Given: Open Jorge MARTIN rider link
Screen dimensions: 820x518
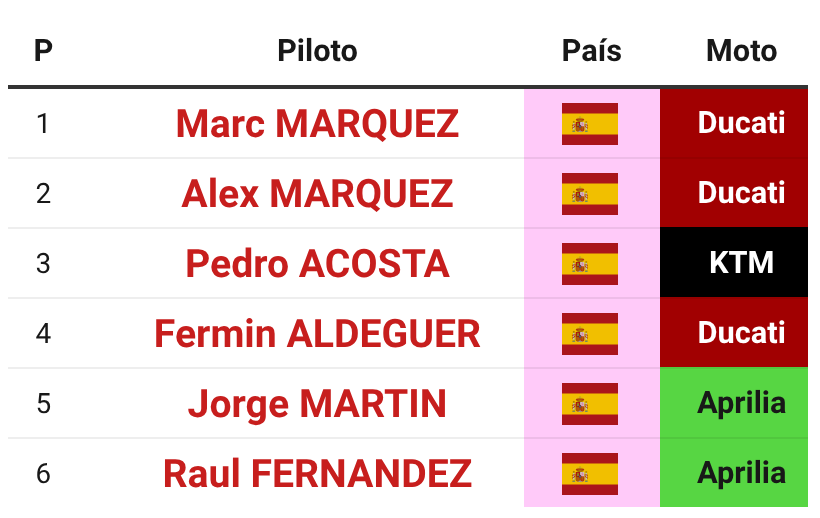Looking at the screenshot, I should pyautogui.click(x=317, y=404).
